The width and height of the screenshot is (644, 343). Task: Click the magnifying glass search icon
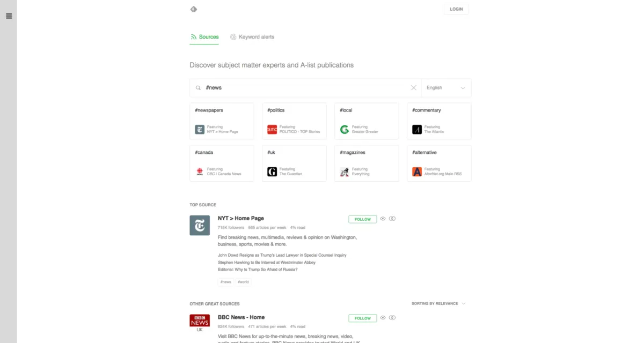198,88
